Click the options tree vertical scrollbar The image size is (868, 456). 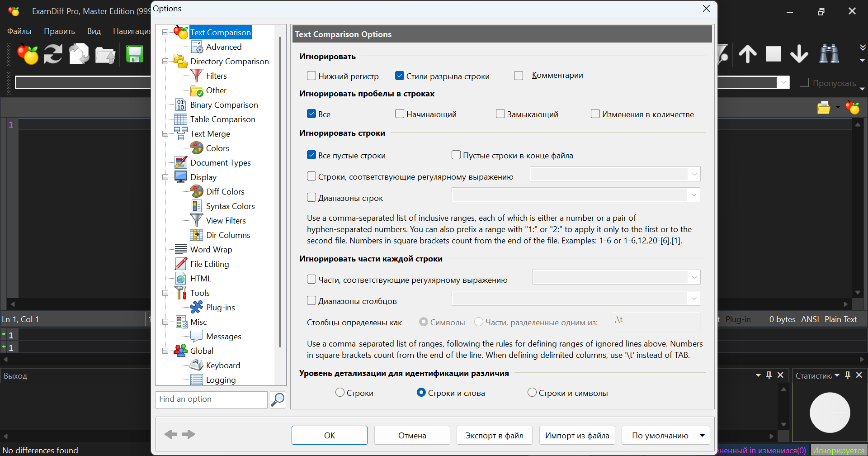[280, 190]
